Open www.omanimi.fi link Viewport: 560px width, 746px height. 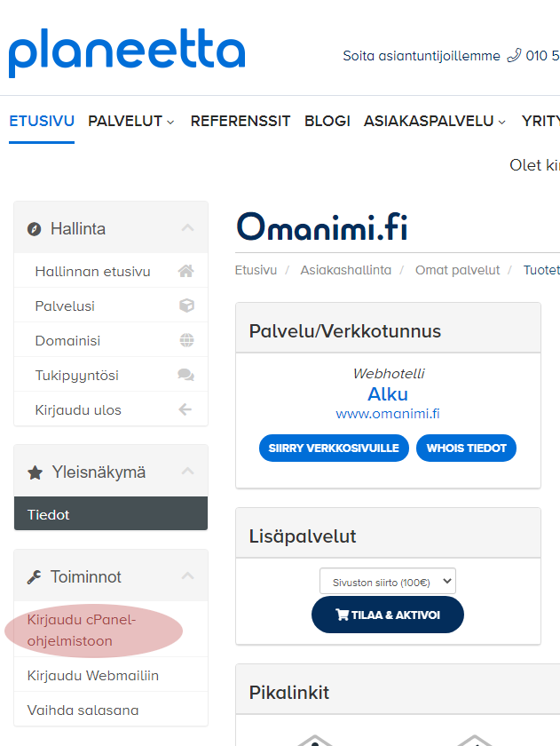(388, 414)
